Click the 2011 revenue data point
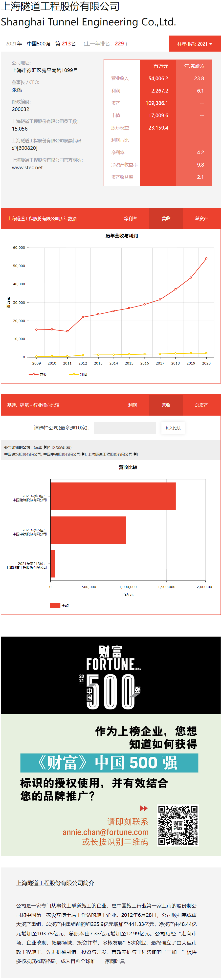This screenshot has width=222, height=980. click(67, 332)
